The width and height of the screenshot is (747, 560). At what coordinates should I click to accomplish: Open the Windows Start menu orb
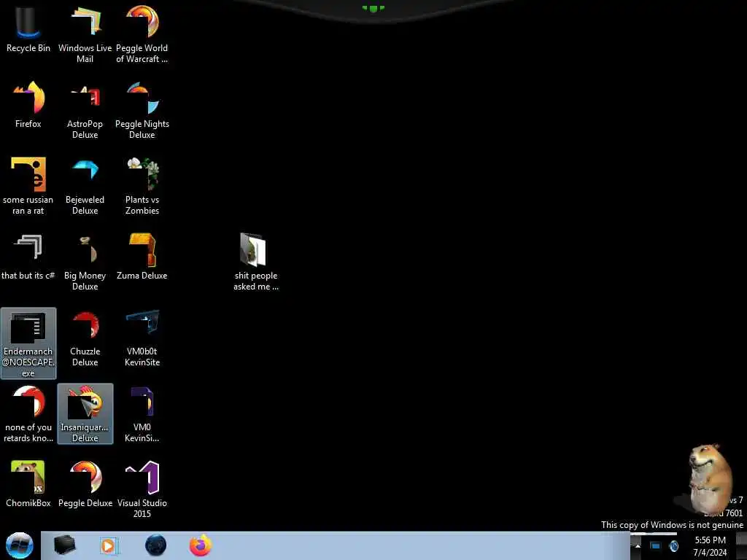coord(20,545)
